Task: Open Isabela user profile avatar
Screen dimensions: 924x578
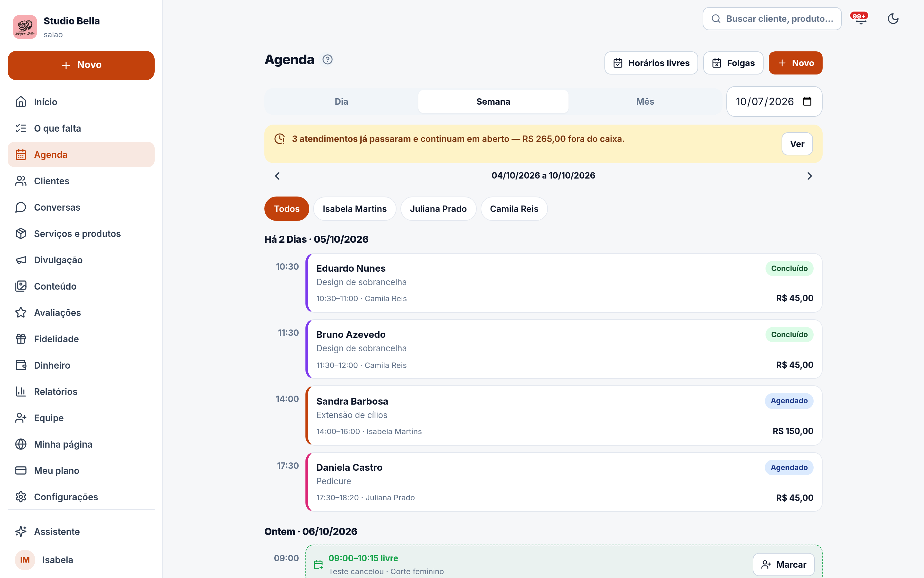Action: click(25, 560)
